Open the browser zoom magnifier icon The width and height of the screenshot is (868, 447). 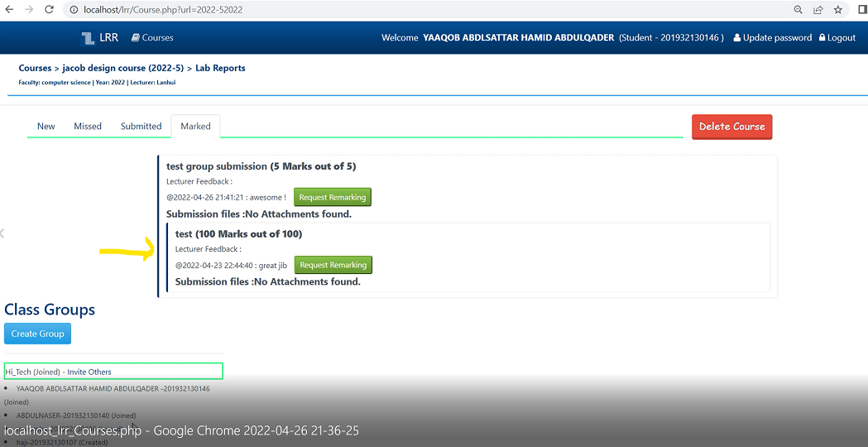pos(798,10)
